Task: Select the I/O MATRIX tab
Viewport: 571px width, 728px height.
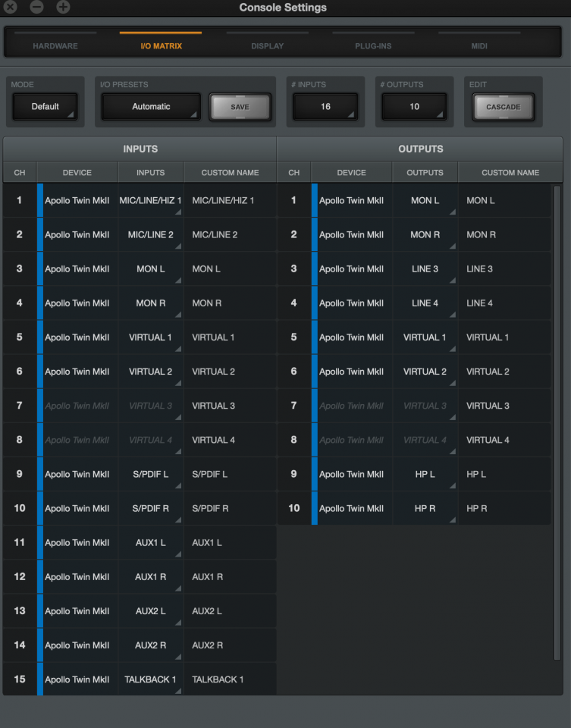Action: point(161,46)
